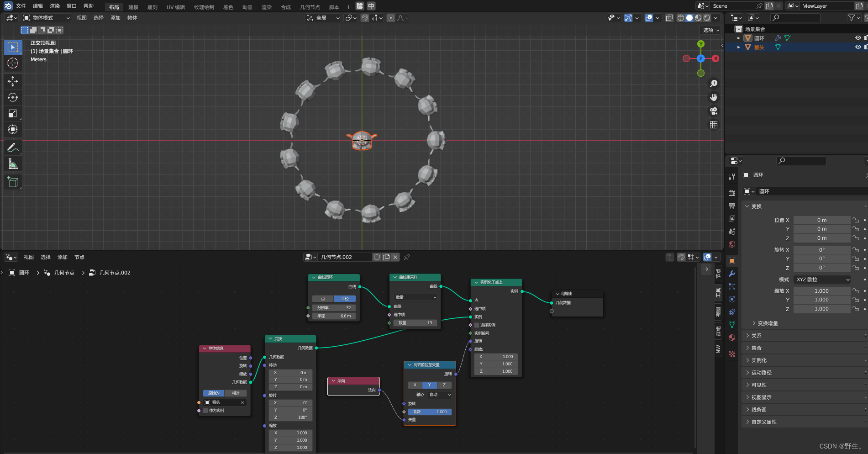Open the Render properties tab
The height and width of the screenshot is (454, 868).
click(x=732, y=193)
